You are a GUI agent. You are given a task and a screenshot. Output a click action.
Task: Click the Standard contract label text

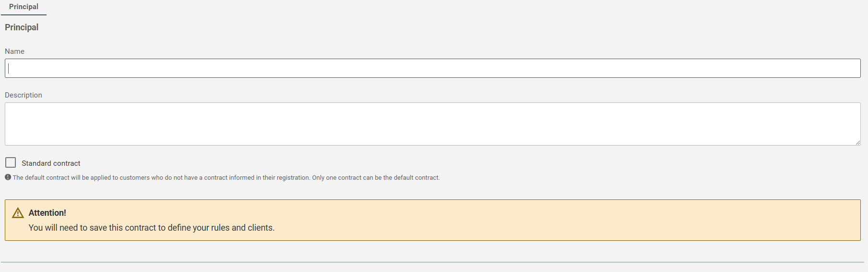51,163
